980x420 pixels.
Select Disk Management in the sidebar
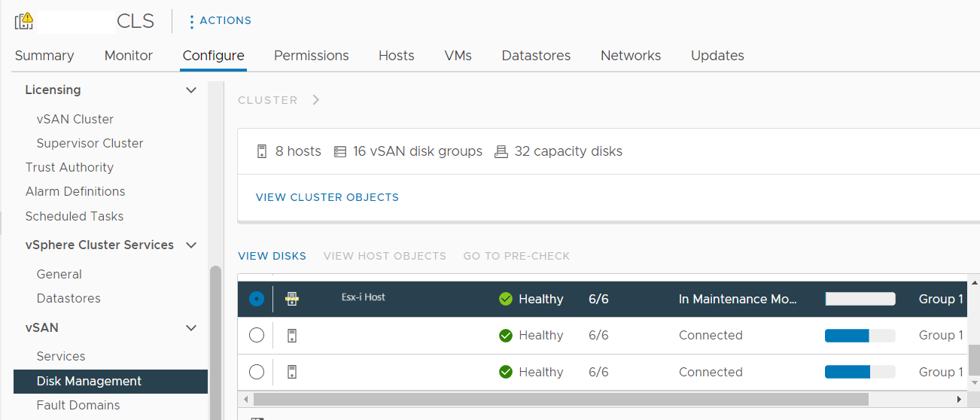[111, 381]
